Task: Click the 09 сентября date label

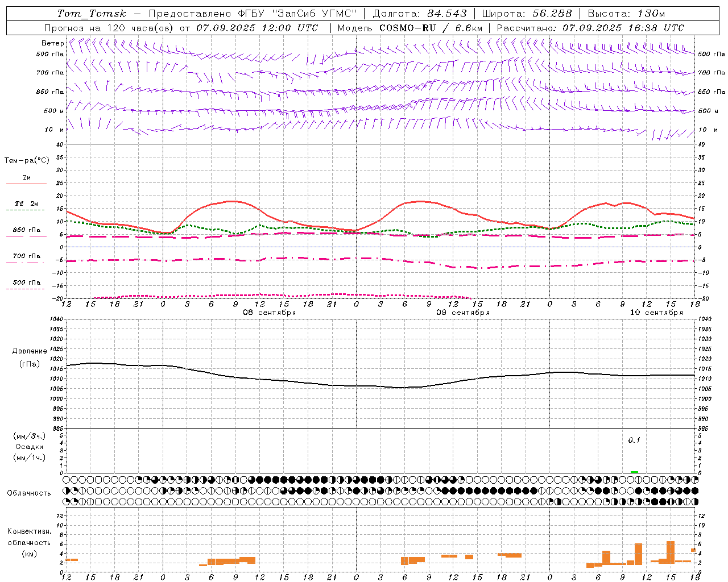Action: click(x=462, y=313)
